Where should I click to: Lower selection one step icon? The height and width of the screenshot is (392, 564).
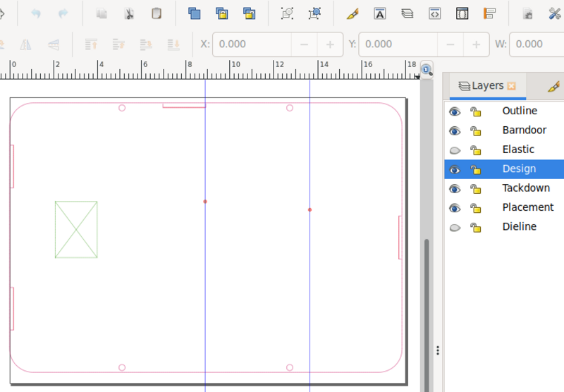point(146,44)
